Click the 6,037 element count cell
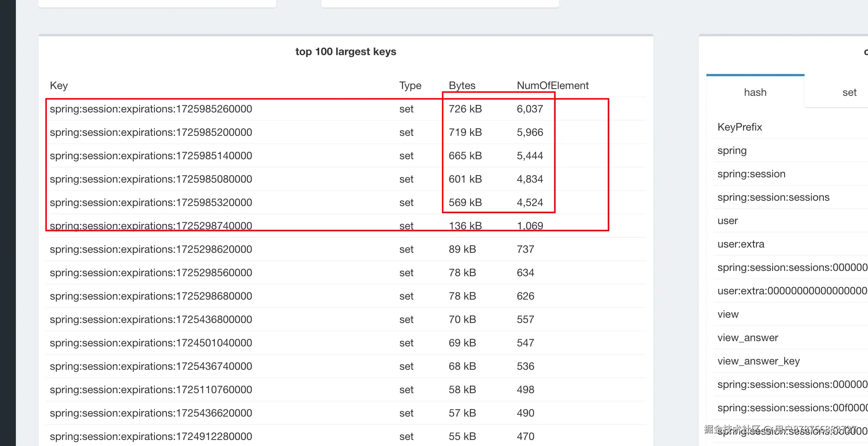Image resolution: width=868 pixels, height=446 pixels. [530, 109]
